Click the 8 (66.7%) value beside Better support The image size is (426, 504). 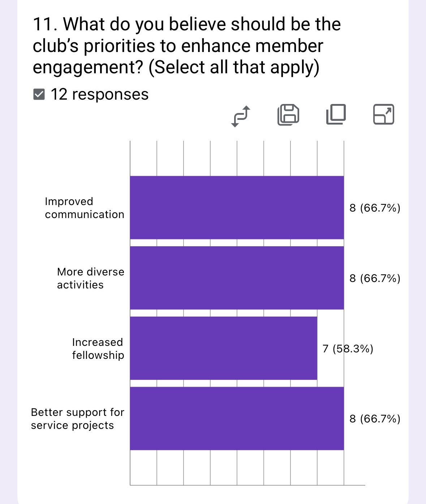pos(375,419)
